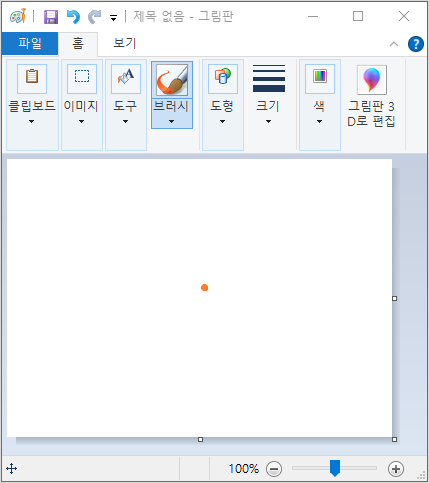Open Paint help with the question mark

[x=416, y=44]
